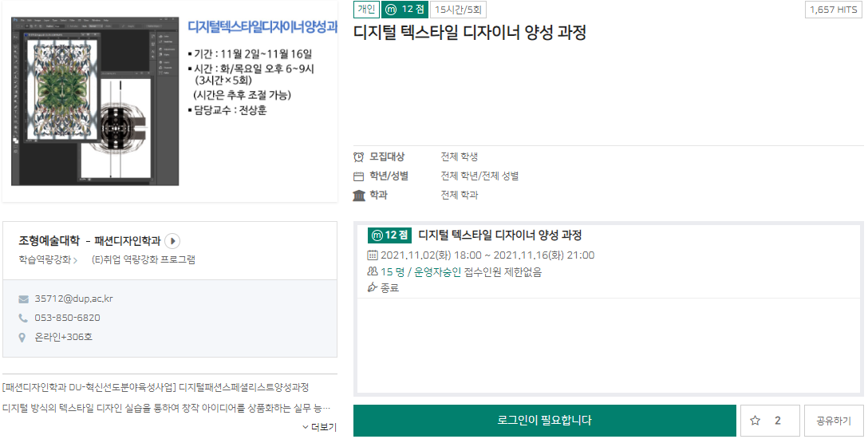Click the 로그인이 필요합니다 button

544,421
